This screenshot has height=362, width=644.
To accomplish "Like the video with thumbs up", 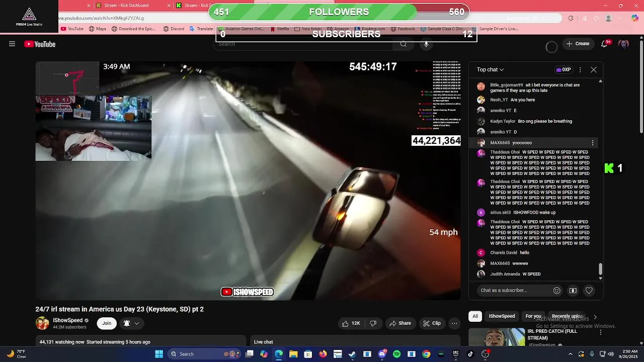I will point(351,323).
